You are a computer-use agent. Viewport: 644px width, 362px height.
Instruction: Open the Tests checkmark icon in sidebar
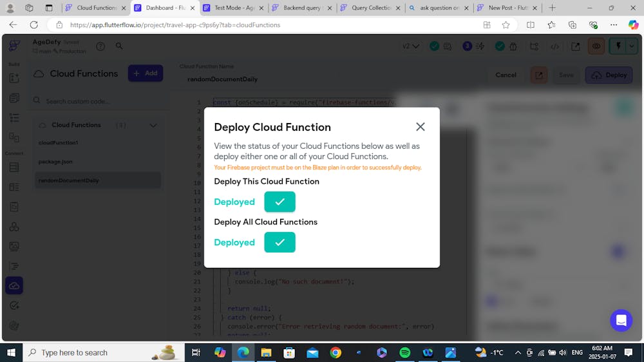(14, 306)
